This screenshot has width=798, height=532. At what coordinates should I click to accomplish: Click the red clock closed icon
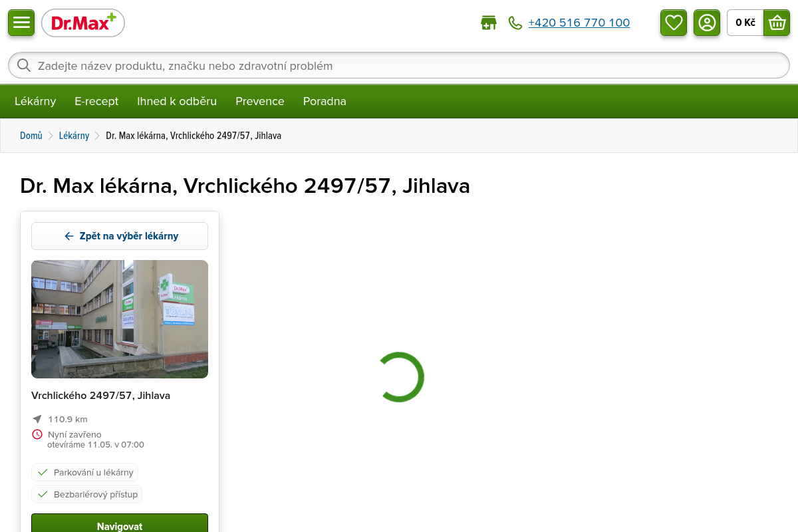tap(37, 434)
